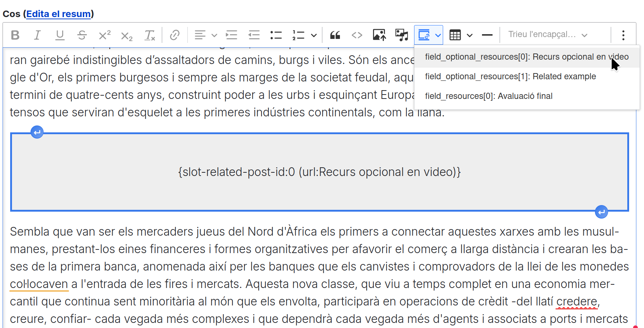Screen dimensions: 644x328
Task: Pick 'Avaluació final' resource entry
Action: (x=527, y=96)
